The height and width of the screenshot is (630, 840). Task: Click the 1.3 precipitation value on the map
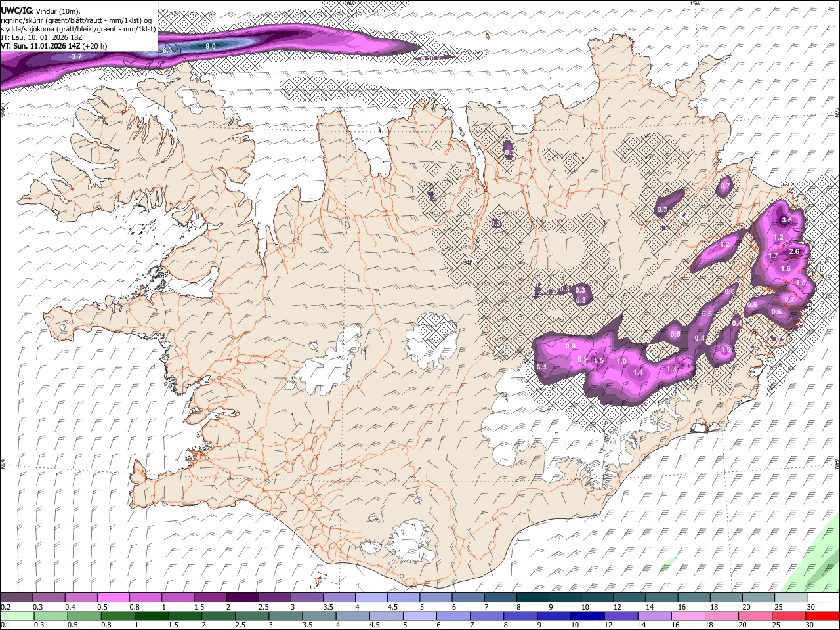(671, 369)
